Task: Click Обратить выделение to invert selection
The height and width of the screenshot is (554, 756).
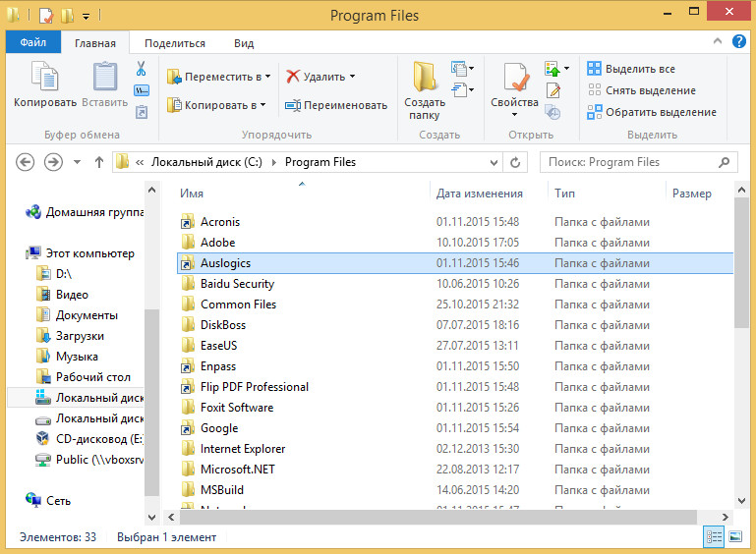Action: [x=652, y=112]
